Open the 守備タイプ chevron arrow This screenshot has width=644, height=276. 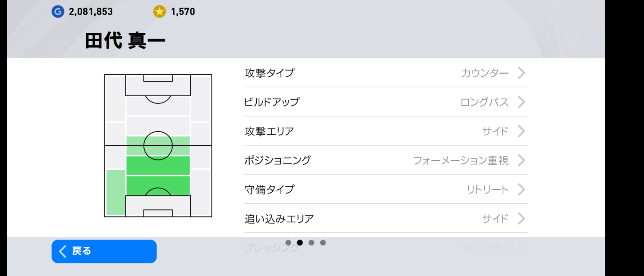(521, 190)
